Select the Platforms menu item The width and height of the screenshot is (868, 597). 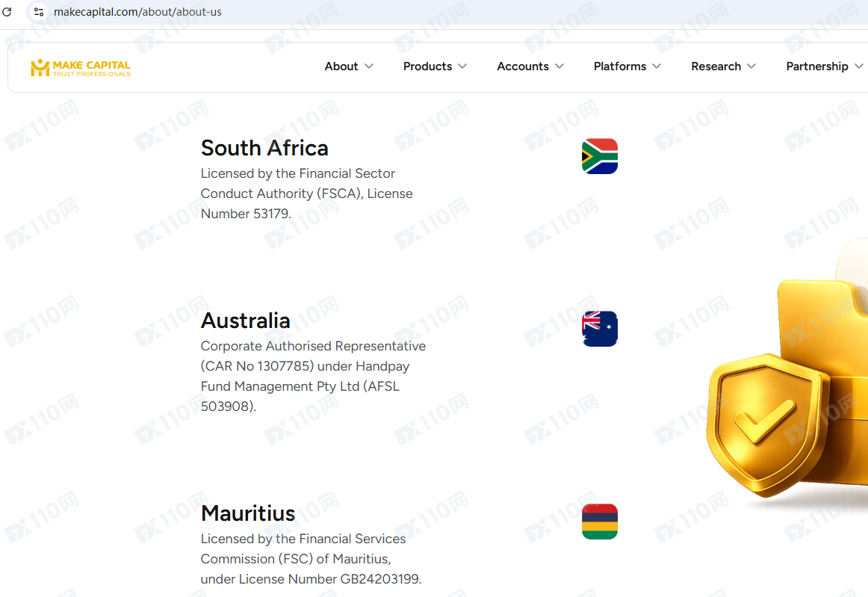pyautogui.click(x=619, y=66)
